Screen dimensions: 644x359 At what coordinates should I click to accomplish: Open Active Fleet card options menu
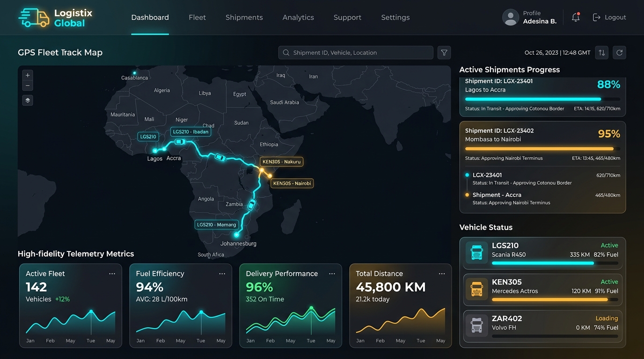[x=112, y=274]
